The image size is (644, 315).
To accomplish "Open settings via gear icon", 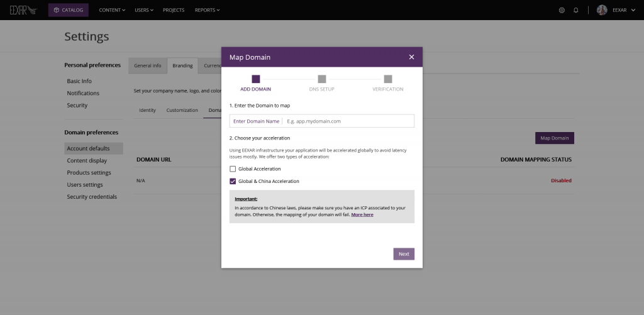I will (562, 10).
